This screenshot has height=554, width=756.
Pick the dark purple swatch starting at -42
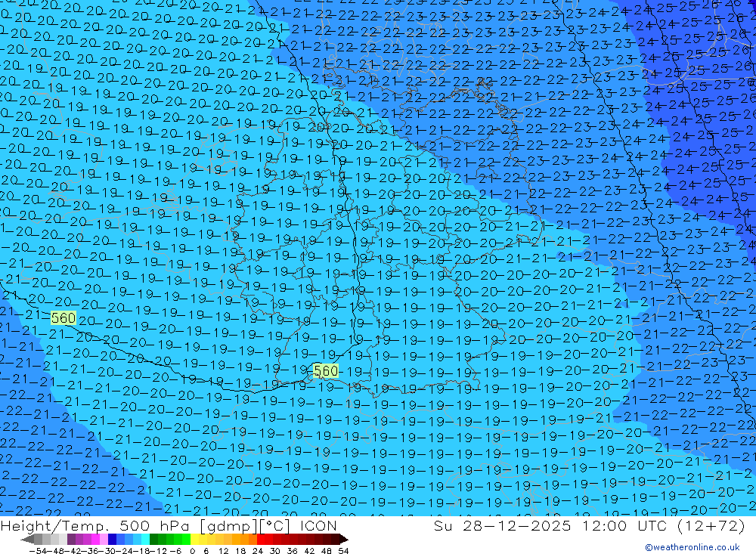tap(71, 540)
